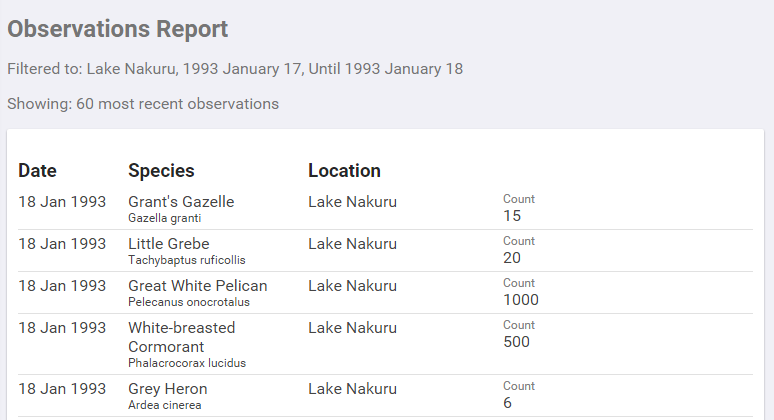774x420 pixels.
Task: Click the Observations Report heading
Action: 117,30
